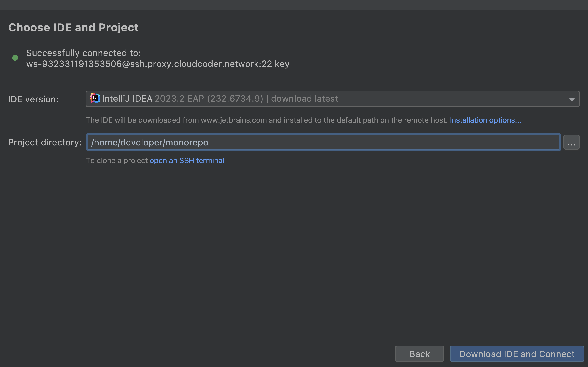Click the Project directory label
This screenshot has height=367, width=588.
pos(45,142)
